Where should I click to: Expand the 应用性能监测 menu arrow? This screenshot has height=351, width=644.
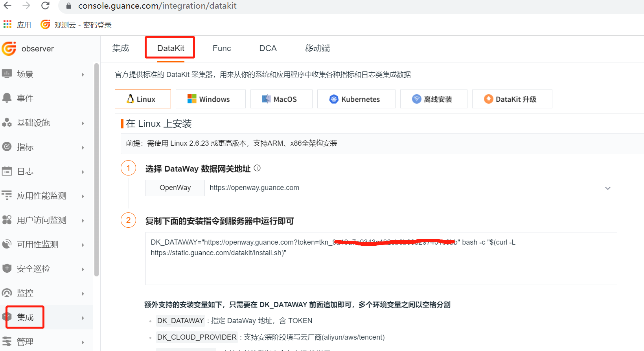pos(83,196)
